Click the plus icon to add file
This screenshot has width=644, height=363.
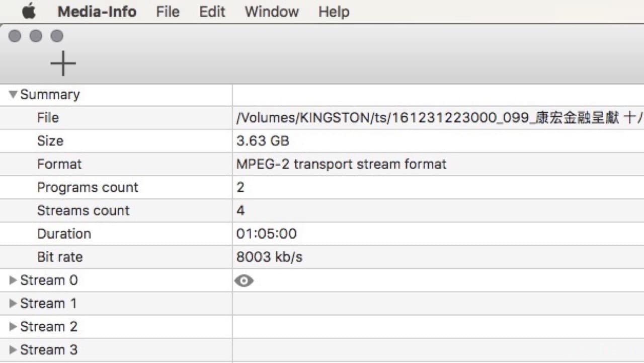click(63, 64)
